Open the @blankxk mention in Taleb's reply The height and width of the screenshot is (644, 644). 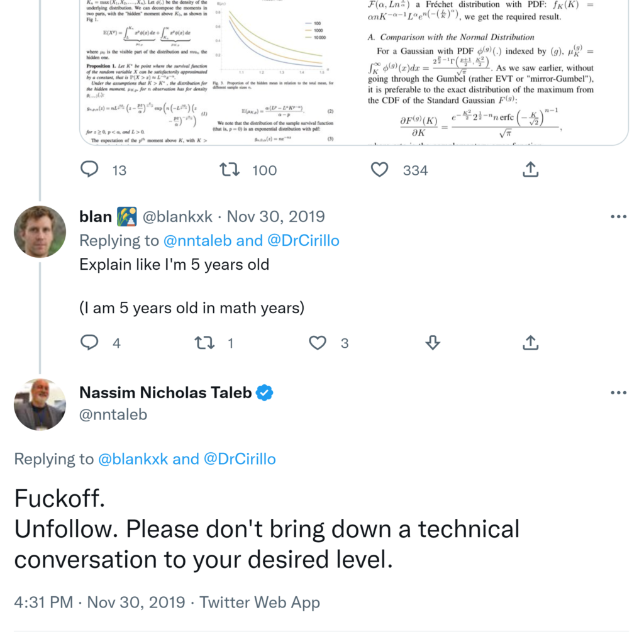click(133, 459)
